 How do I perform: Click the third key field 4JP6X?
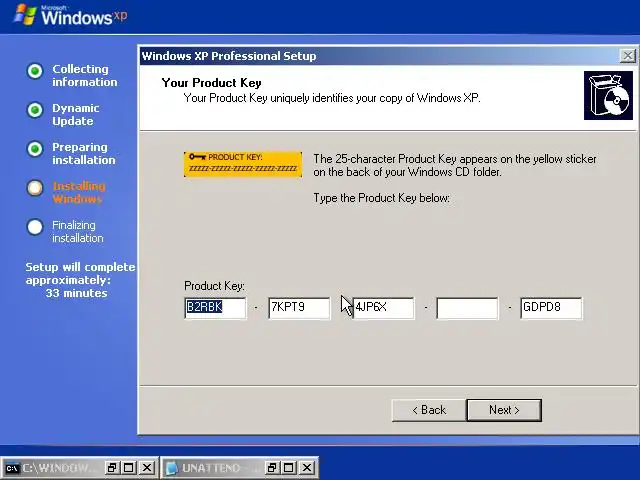383,308
